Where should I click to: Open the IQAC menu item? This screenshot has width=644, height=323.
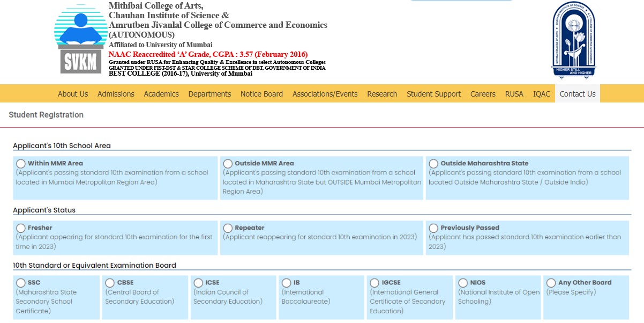coord(542,94)
